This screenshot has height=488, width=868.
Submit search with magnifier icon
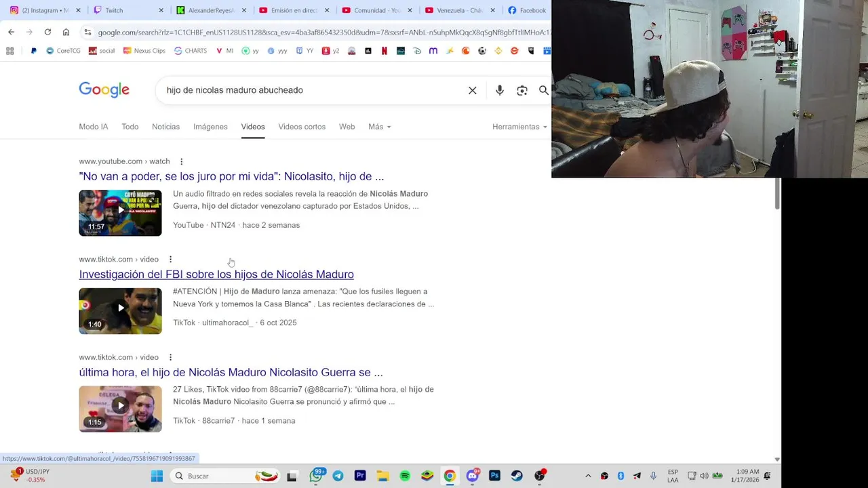[x=544, y=90]
